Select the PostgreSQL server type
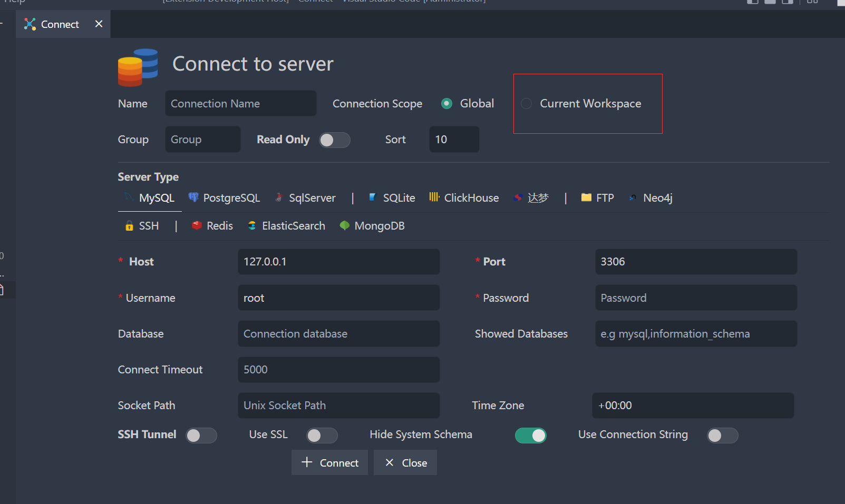 click(x=231, y=197)
